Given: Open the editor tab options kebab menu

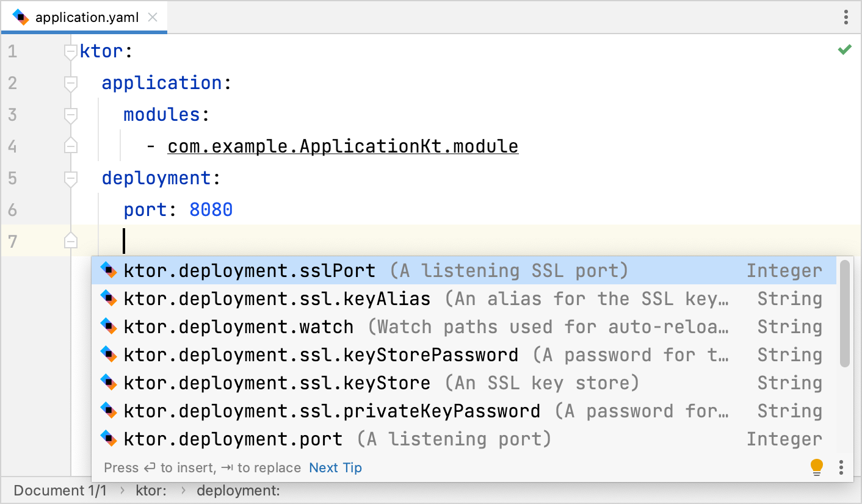Looking at the screenshot, I should click(x=846, y=17).
